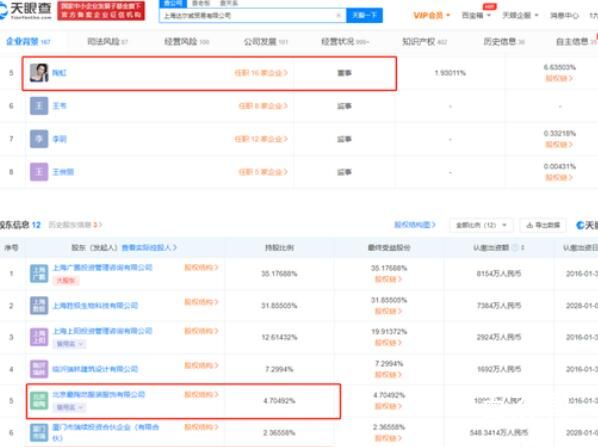Open 股权结构 for the 2.36558% shareholder
598x447 pixels.
pos(201,427)
